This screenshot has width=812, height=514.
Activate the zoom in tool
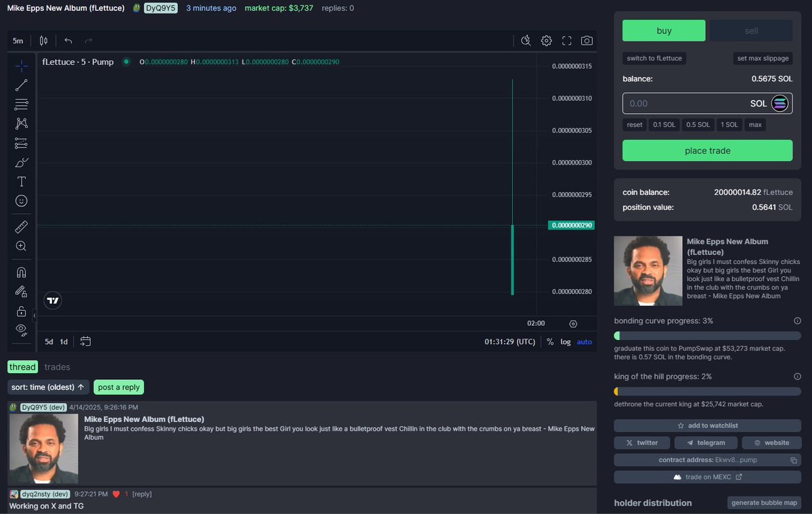(x=21, y=246)
